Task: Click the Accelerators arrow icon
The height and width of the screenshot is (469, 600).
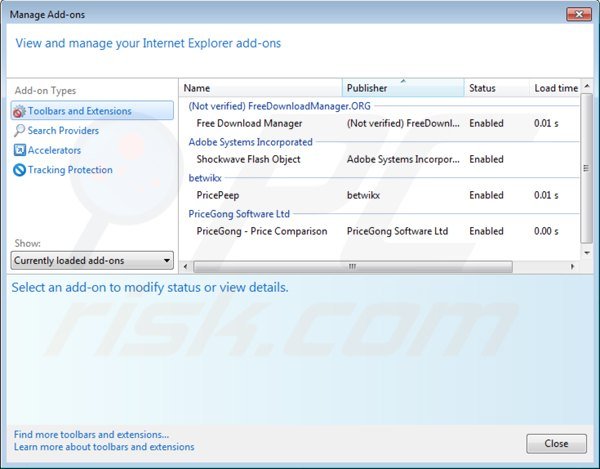Action: coord(19,150)
